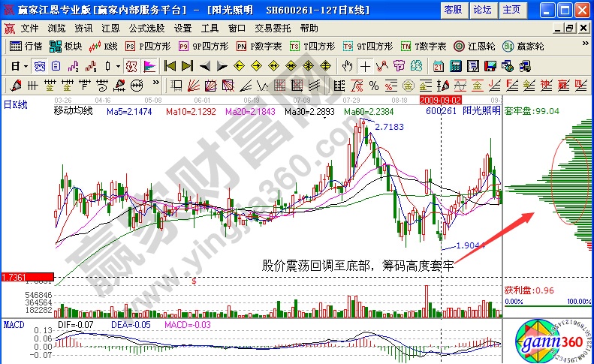Toggle the crosshair cursor button
Screen dimensions: 594x364
(x=365, y=65)
